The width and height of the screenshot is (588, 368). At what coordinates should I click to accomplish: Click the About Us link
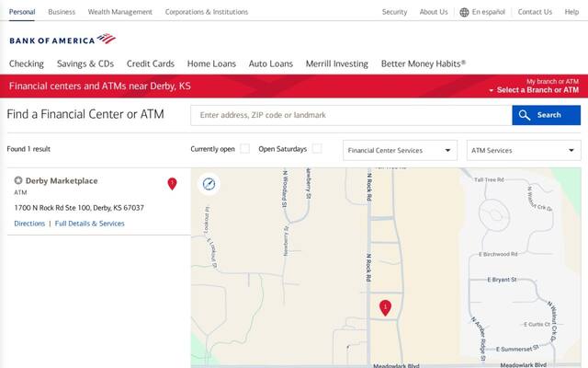pyautogui.click(x=434, y=12)
